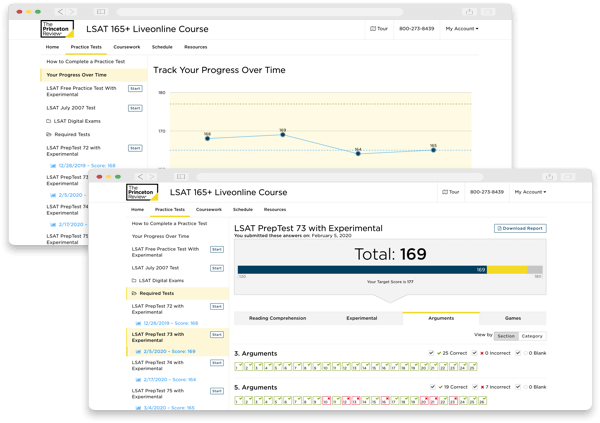Image resolution: width=600 pixels, height=423 pixels.
Task: Click the total score progress bar
Action: pos(390,269)
